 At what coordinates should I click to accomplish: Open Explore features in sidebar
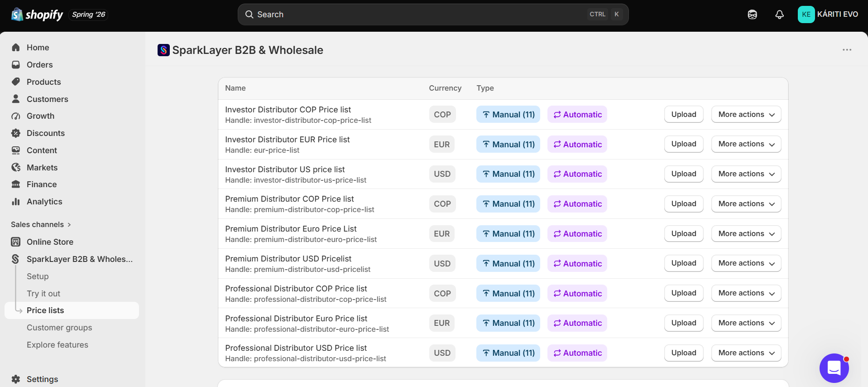click(x=58, y=345)
